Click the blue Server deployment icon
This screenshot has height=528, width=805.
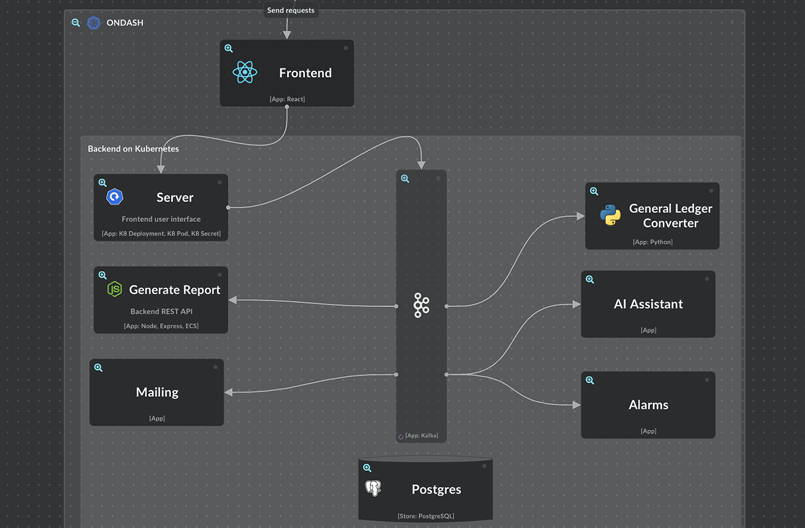114,197
